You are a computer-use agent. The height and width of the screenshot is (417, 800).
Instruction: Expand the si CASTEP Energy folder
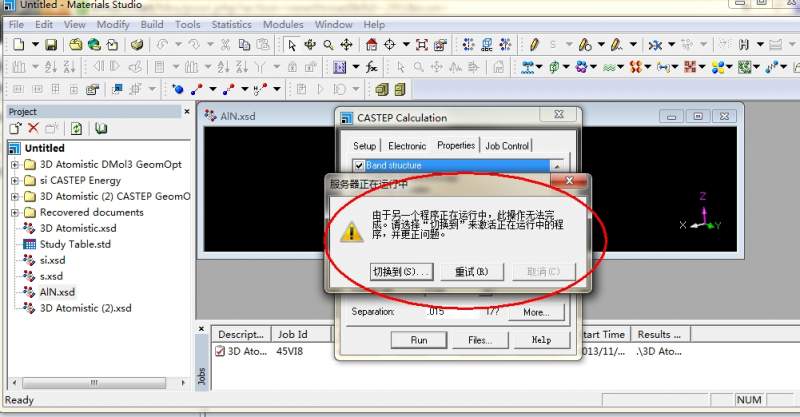tap(15, 181)
